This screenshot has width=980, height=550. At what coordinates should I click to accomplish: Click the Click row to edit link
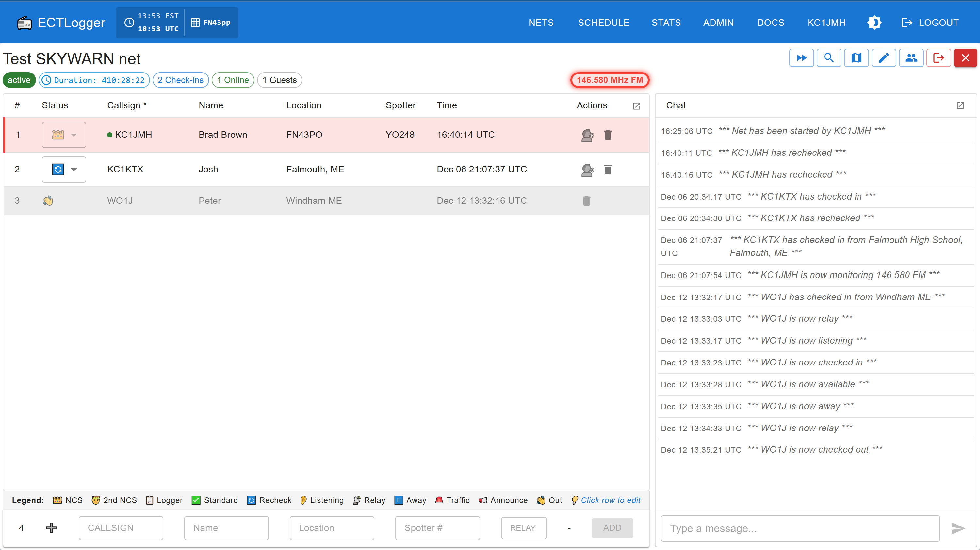coord(611,500)
